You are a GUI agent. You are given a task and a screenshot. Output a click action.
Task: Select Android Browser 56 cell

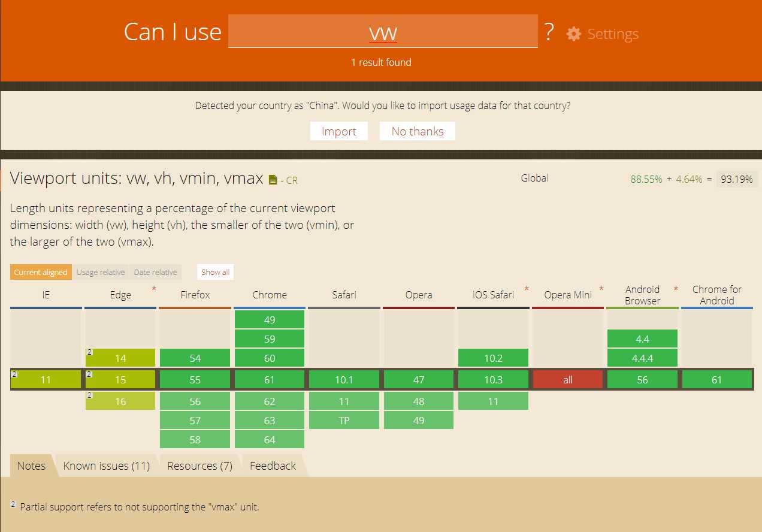[x=642, y=380]
